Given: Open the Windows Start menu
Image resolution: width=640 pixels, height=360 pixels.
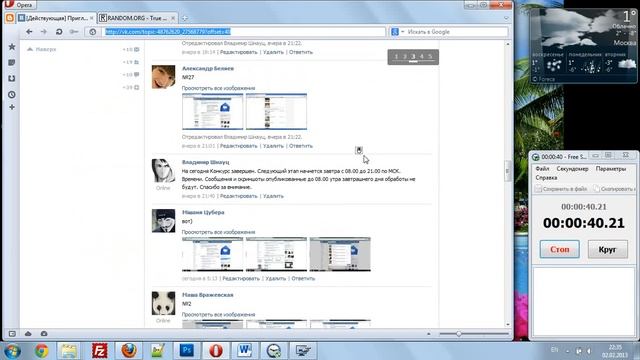Looking at the screenshot, I should point(12,351).
